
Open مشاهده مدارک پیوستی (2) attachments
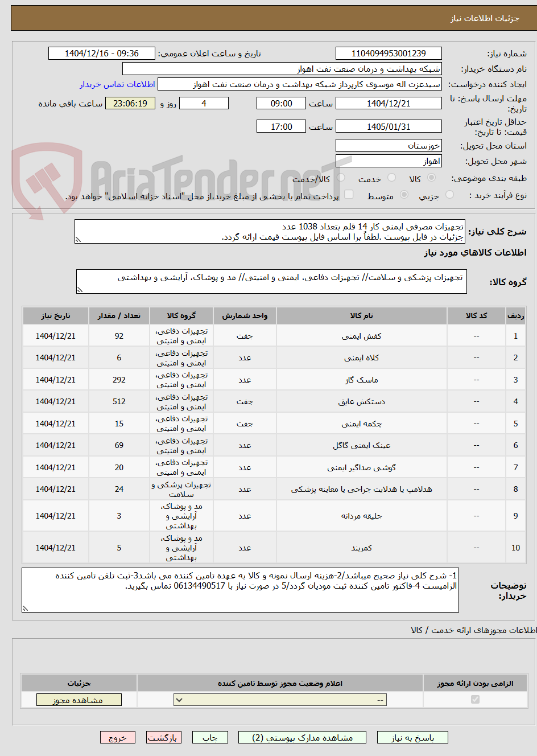(303, 738)
